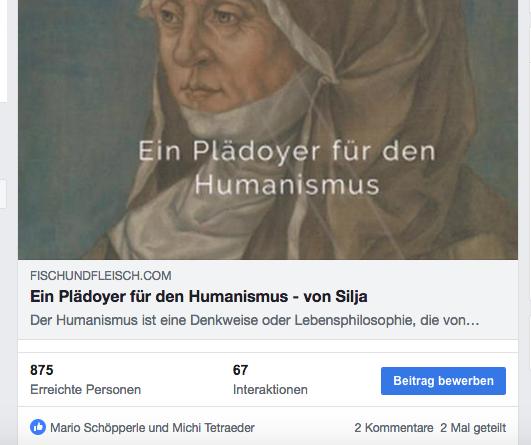Open the 67 interactions count
Viewport: 531px width, 445px height.
pyautogui.click(x=240, y=370)
